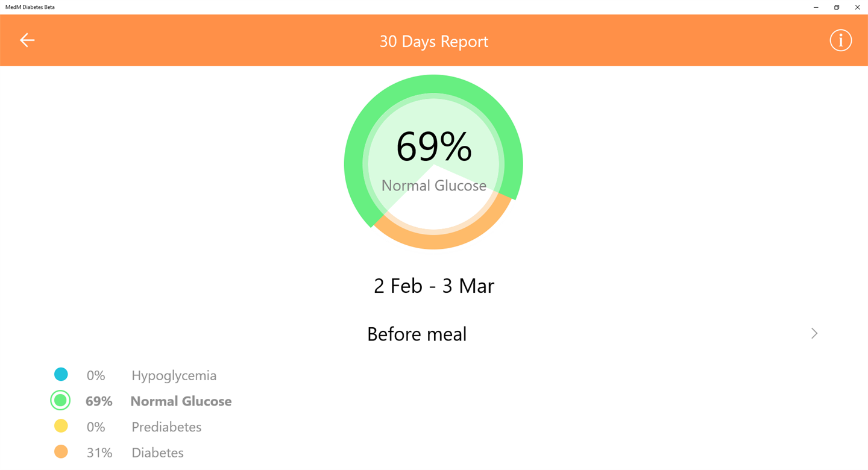This screenshot has height=470, width=868.
Task: Click the blue Hypoglycemia dot
Action: click(61, 375)
